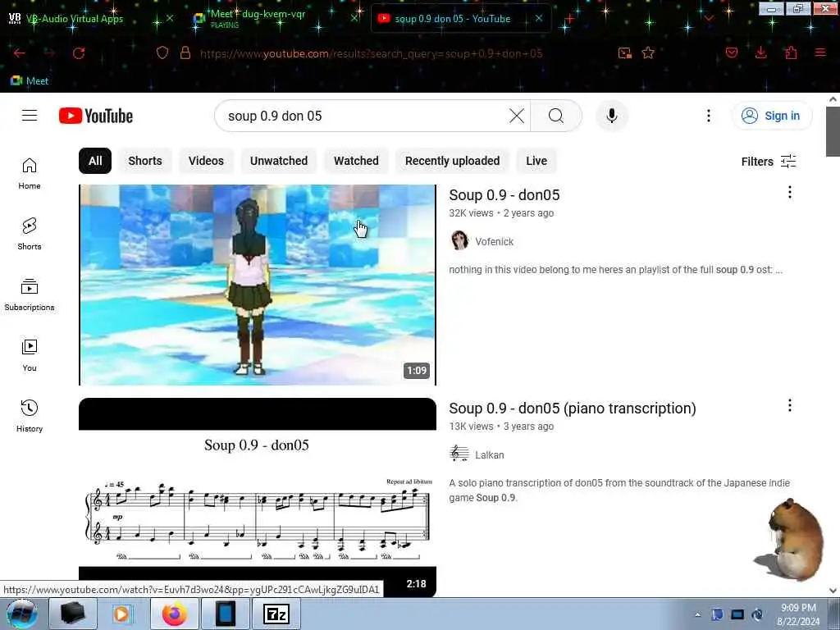Open Shorts in the sidebar
This screenshot has width=840, height=630.
(30, 234)
